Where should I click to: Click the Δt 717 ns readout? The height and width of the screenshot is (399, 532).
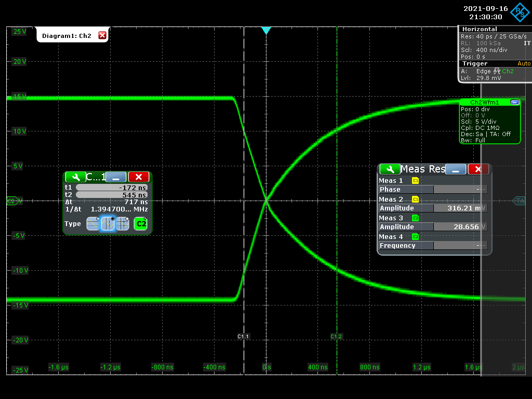click(106, 202)
